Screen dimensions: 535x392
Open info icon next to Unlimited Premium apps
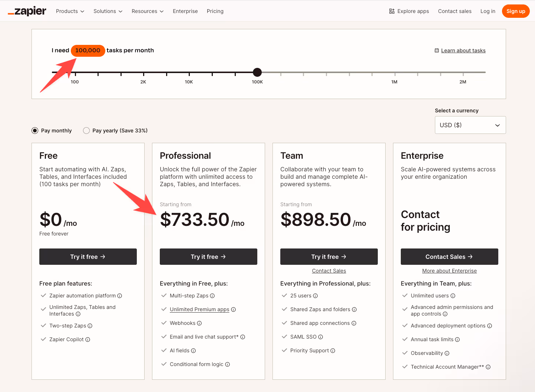pos(234,309)
